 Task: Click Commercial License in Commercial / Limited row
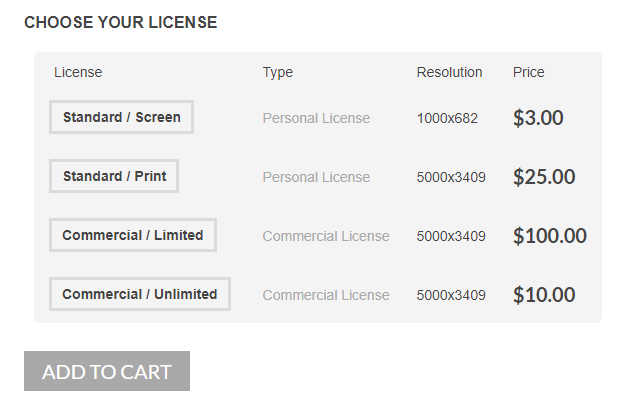click(326, 236)
